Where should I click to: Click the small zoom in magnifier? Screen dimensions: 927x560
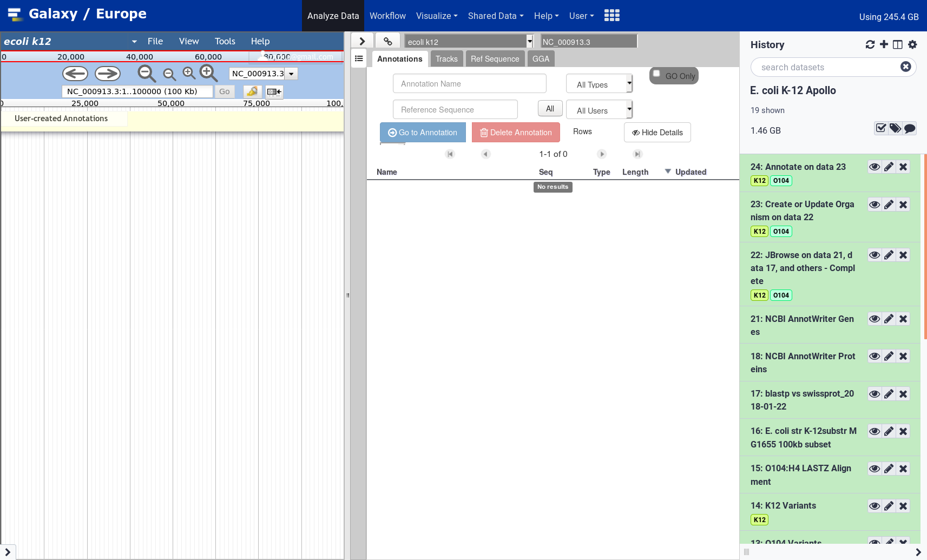[x=189, y=73]
